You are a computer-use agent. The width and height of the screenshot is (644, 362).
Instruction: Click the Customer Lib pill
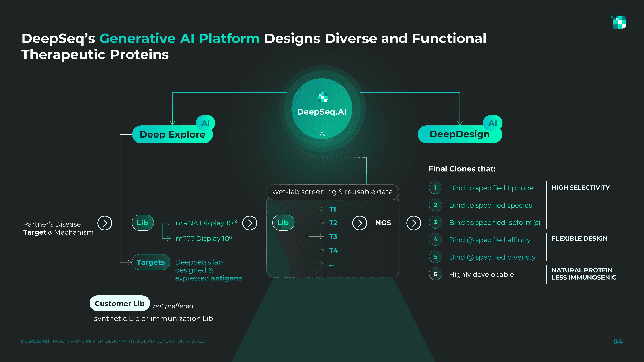120,303
